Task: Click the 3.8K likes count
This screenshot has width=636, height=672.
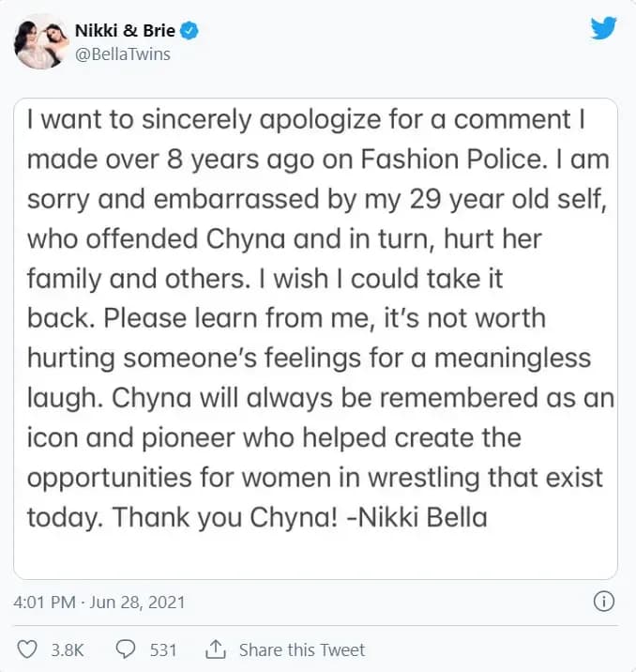Action: [x=66, y=649]
